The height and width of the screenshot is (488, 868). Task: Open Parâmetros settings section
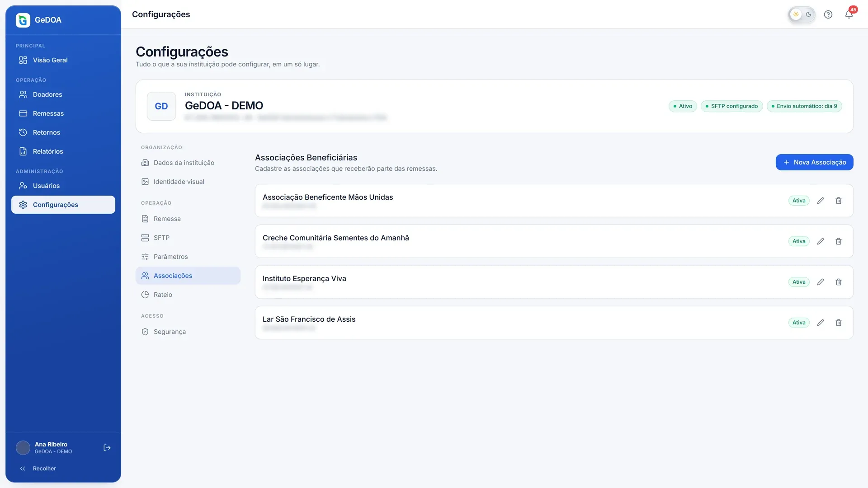[x=188, y=257]
